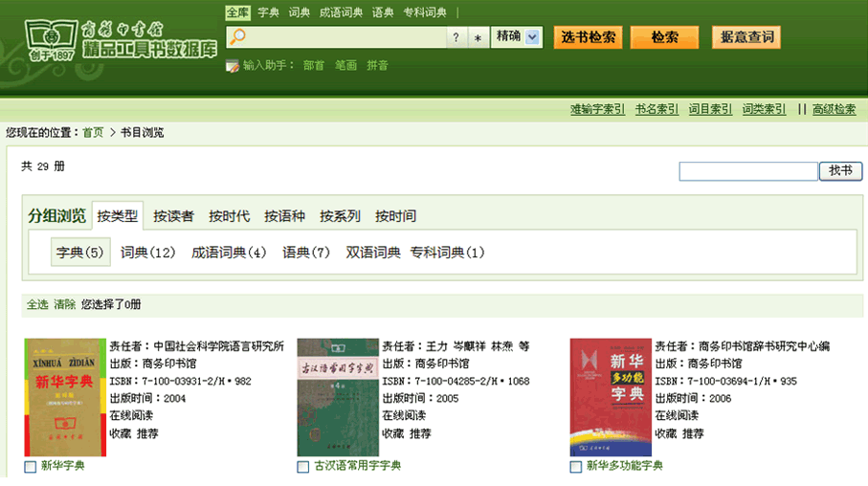
Task: Click 收藏 for the 2005 古汉语常用字字典
Action: (x=393, y=434)
